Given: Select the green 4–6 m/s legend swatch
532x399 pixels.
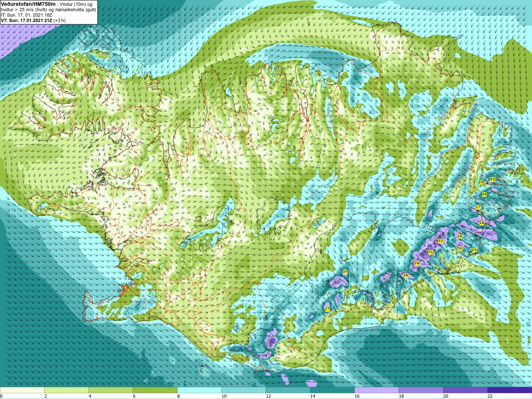Looking at the screenshot, I should pos(111,390).
